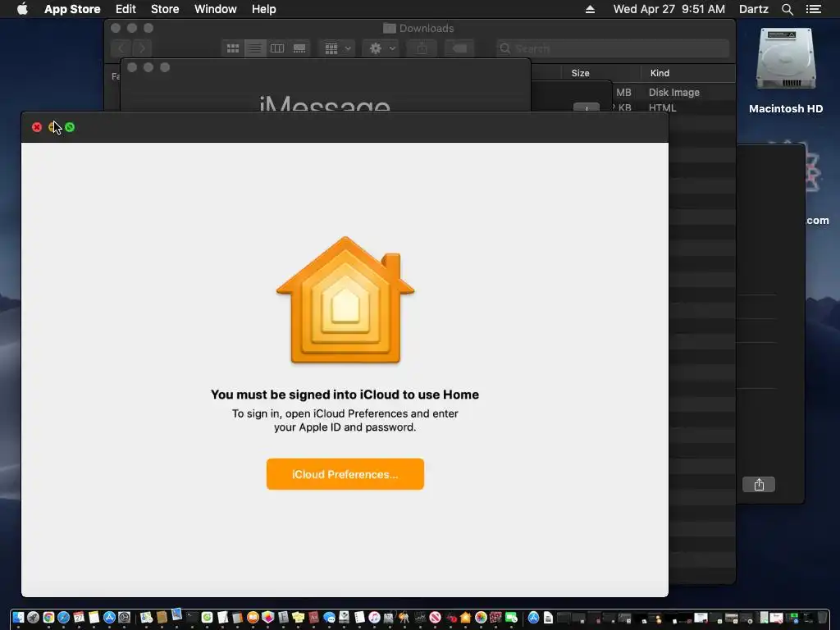Click the Edit Tags button in Downloads toolbar
The image size is (840, 630).
459,48
